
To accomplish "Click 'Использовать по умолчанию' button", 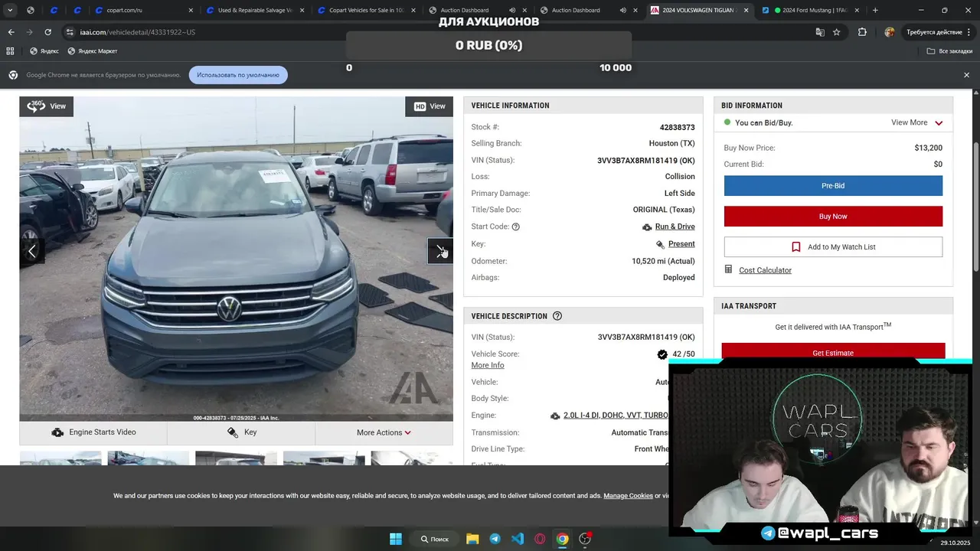I will [238, 75].
